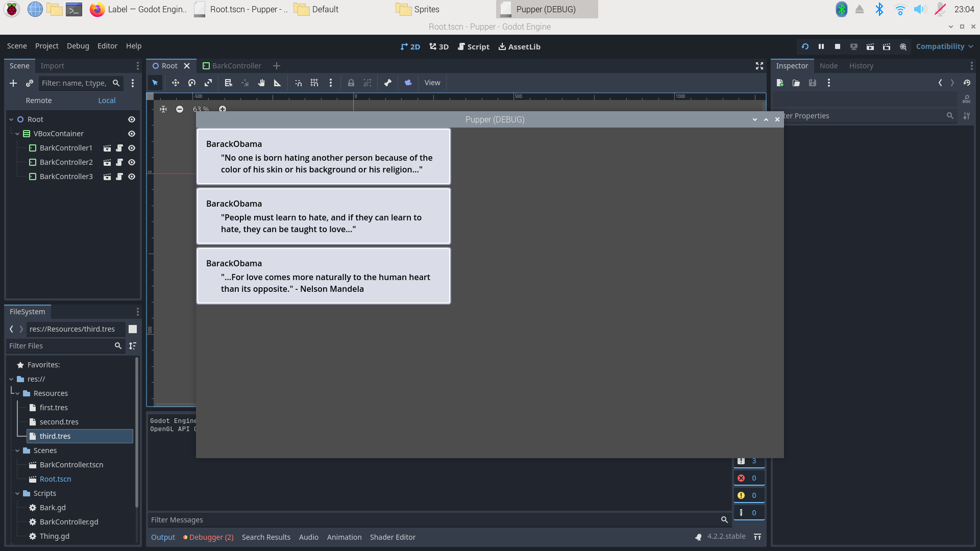Expand the bottom panel arrows icon
The height and width of the screenshot is (551, 980).
point(757,537)
